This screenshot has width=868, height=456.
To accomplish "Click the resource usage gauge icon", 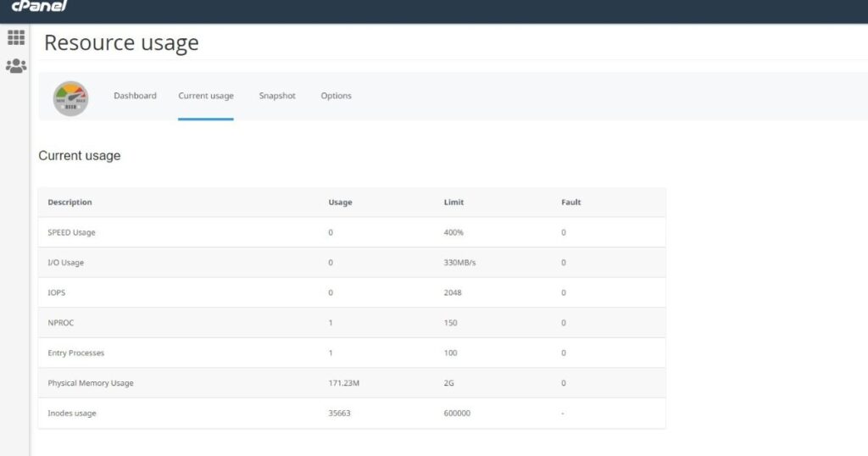I will pyautogui.click(x=70, y=97).
